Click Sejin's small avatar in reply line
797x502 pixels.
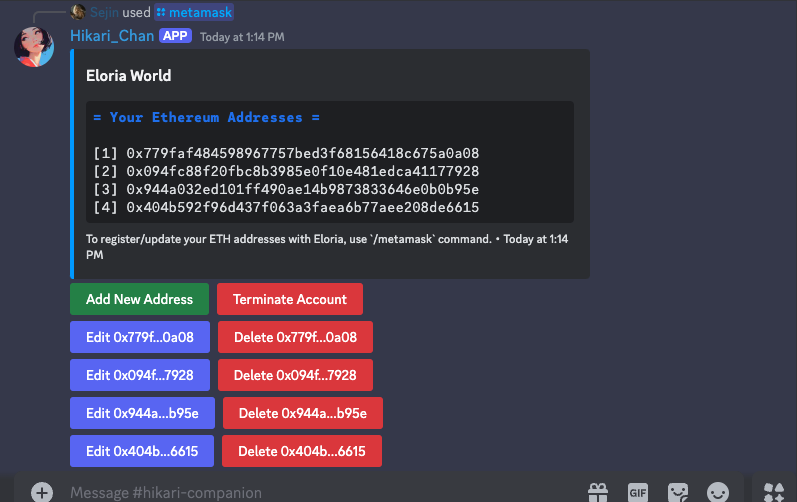point(78,12)
